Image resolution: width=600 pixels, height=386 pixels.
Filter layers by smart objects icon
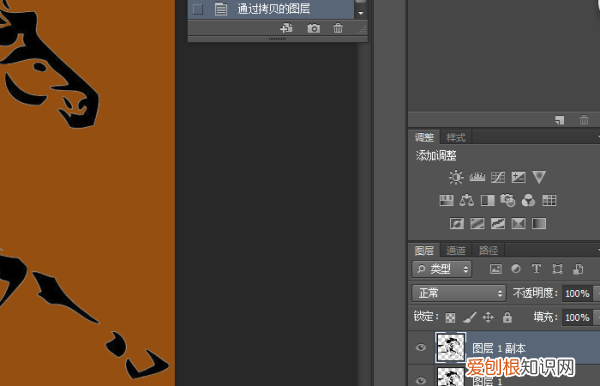click(578, 269)
